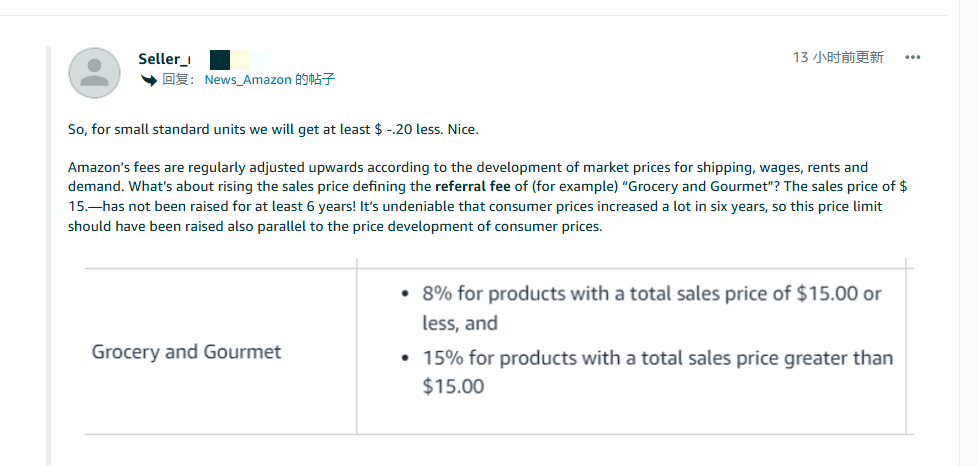Screen dimensions: 978x466
Task: Open the Seller_ username profile link
Action: [164, 59]
